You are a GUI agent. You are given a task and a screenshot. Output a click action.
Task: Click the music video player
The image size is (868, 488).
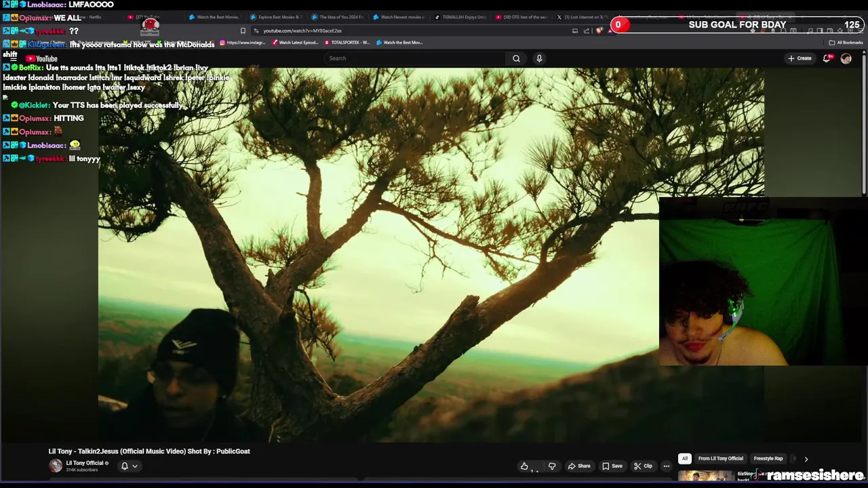point(431,254)
